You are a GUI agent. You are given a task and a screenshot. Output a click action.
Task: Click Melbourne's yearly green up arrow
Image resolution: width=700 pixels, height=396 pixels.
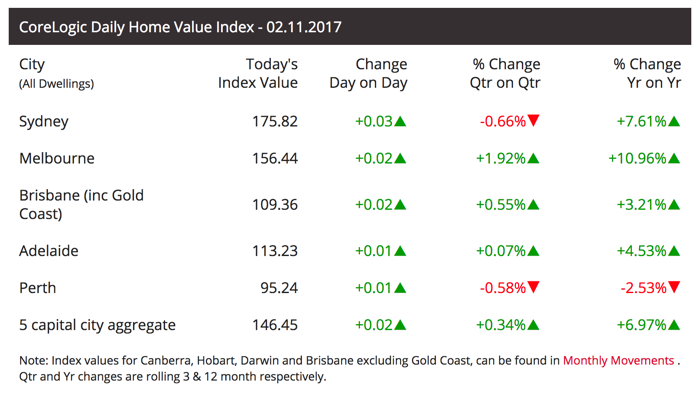[x=674, y=158]
